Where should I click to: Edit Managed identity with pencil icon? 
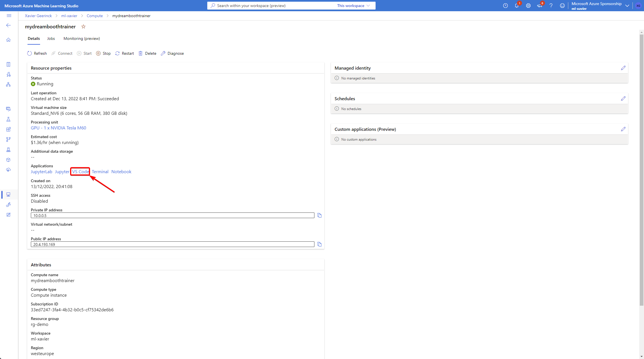(623, 68)
